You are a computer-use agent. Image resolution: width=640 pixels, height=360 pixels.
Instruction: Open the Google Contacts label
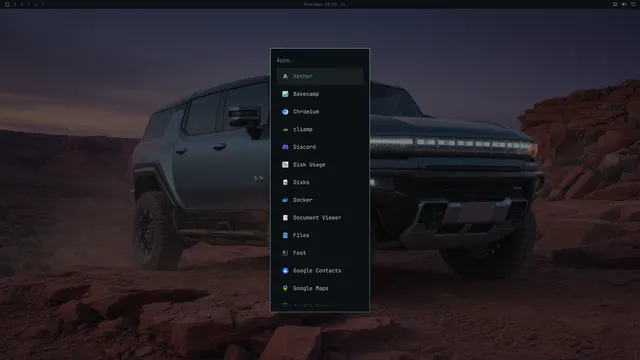(x=317, y=271)
